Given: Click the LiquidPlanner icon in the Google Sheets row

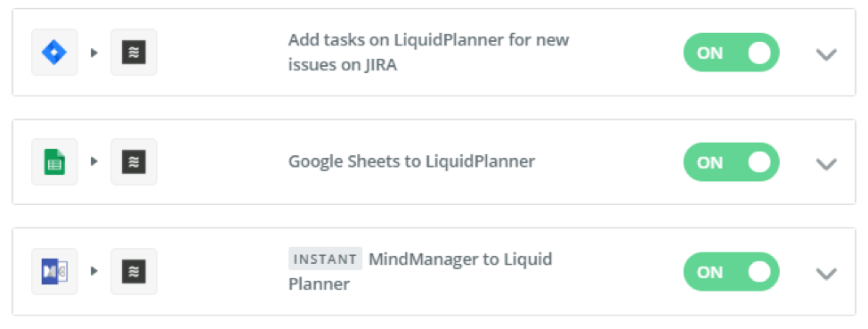Looking at the screenshot, I should [x=134, y=162].
